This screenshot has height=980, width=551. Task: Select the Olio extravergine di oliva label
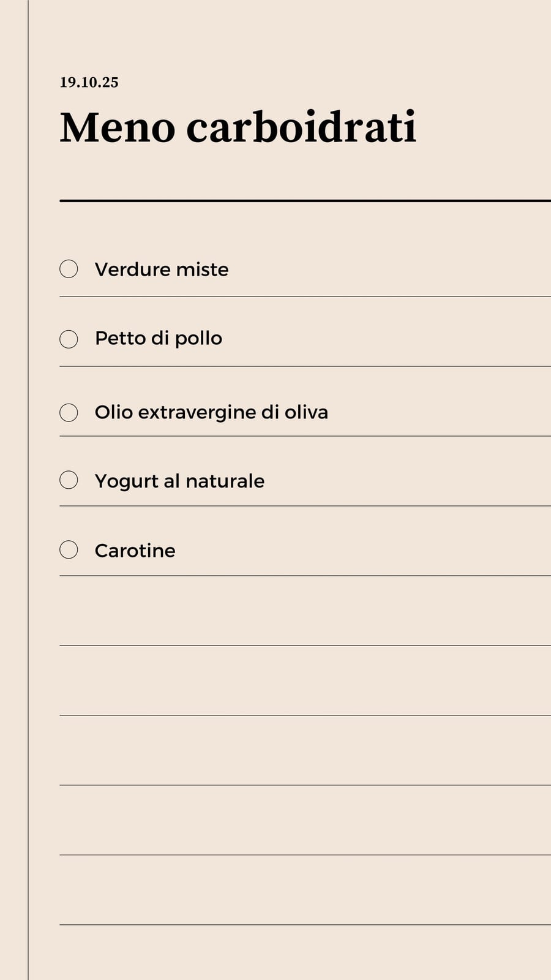(211, 412)
